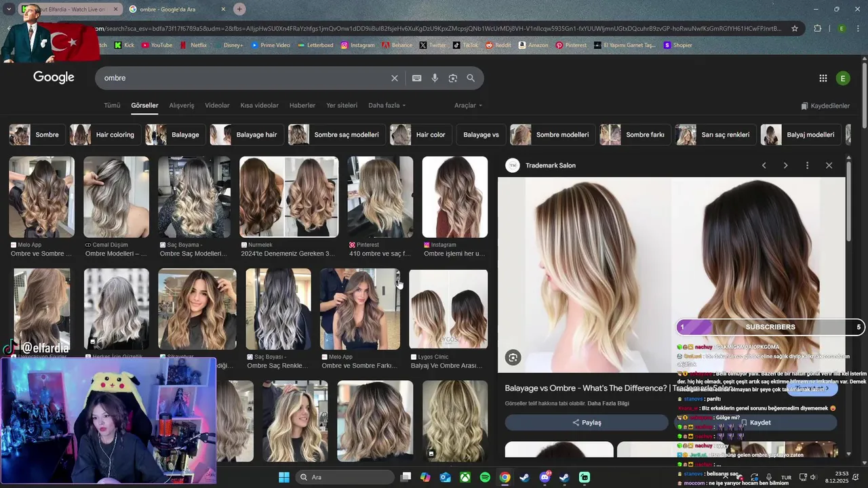868x488 pixels.
Task: Open Reddit bookmark
Action: pyautogui.click(x=498, y=45)
